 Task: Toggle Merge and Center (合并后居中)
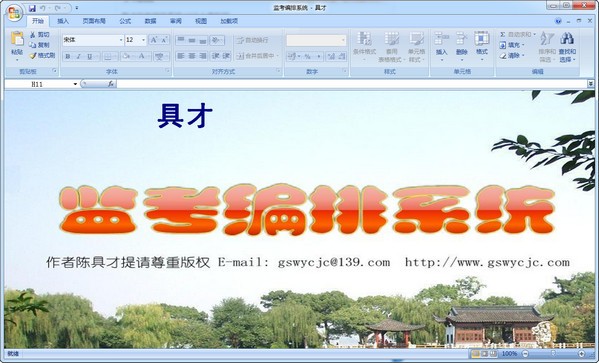tap(255, 56)
